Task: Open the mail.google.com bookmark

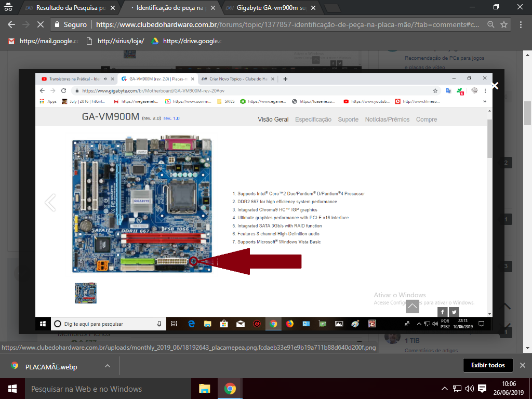Action: (43, 41)
